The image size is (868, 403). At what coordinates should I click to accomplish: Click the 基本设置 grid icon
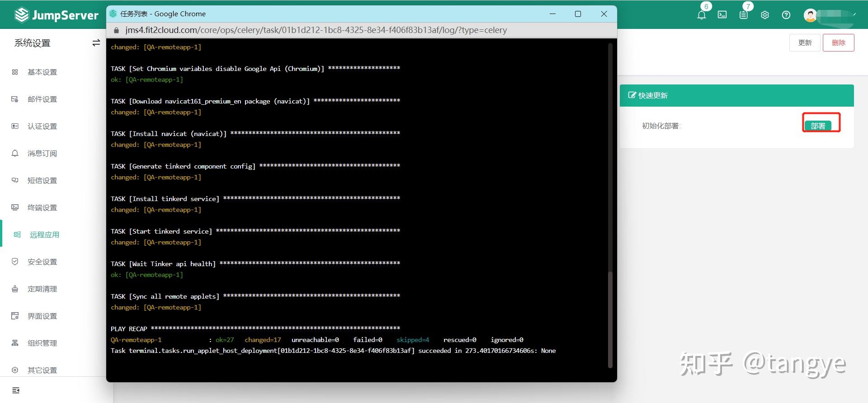pyautogui.click(x=15, y=72)
